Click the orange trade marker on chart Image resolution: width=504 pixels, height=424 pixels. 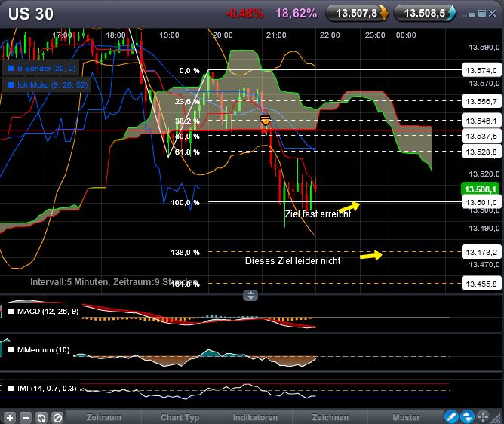click(x=266, y=120)
